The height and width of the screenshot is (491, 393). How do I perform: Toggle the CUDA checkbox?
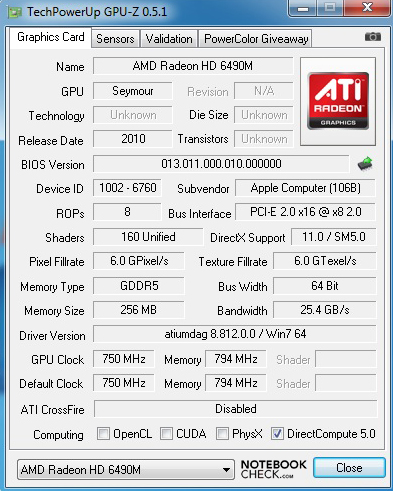coord(166,434)
